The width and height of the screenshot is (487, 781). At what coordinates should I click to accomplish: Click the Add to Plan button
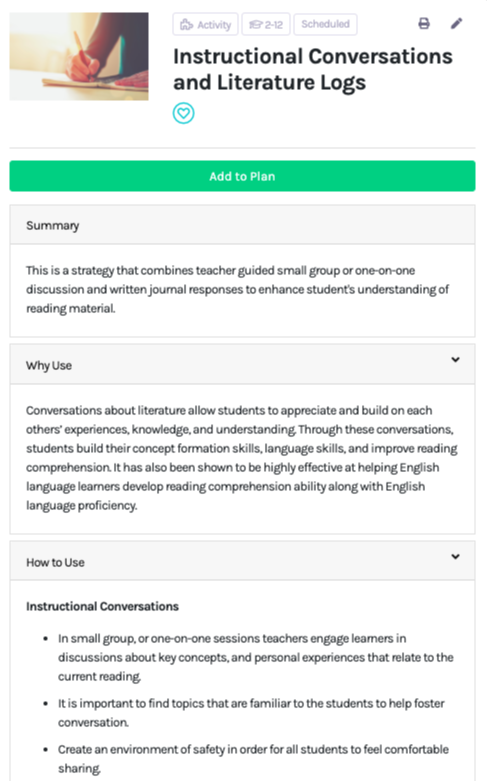(243, 176)
